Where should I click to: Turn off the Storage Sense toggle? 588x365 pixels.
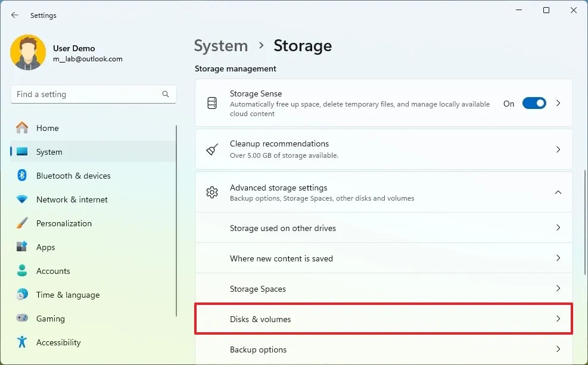coord(534,103)
